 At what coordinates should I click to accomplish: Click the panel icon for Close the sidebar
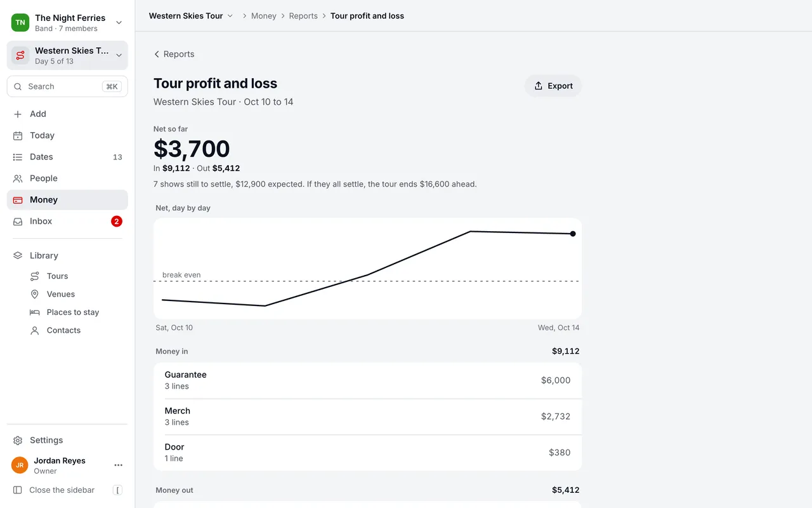pos(18,490)
